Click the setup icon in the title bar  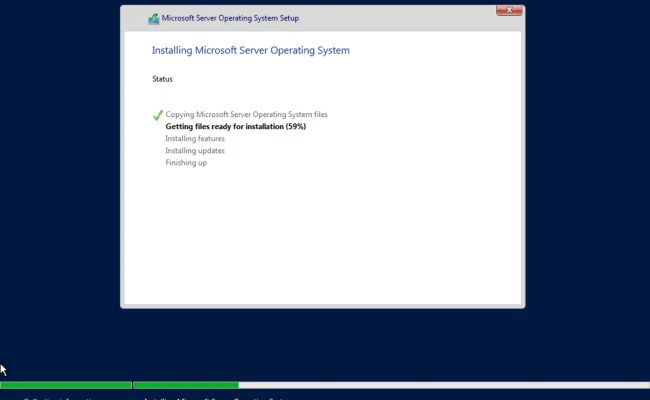pos(154,19)
